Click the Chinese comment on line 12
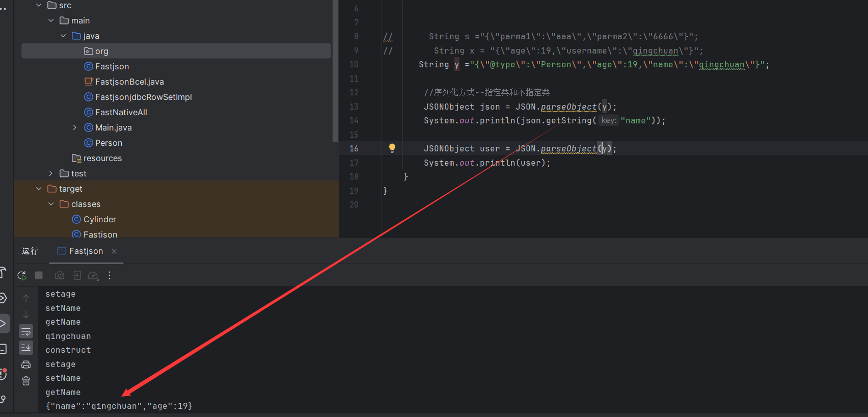The width and height of the screenshot is (868, 417). (x=487, y=92)
